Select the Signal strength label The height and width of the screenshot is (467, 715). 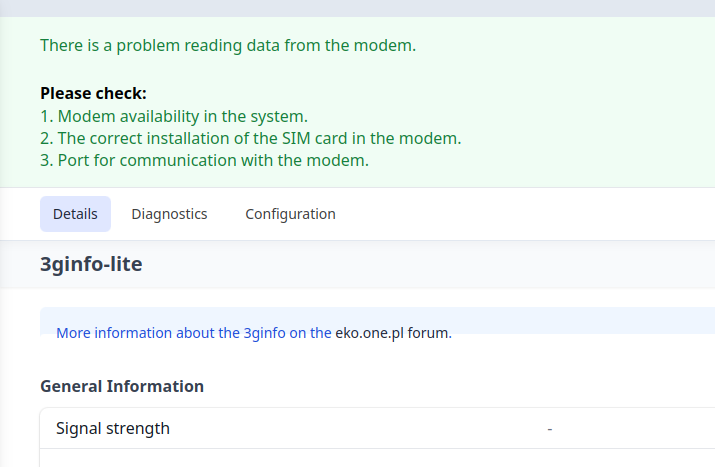113,428
